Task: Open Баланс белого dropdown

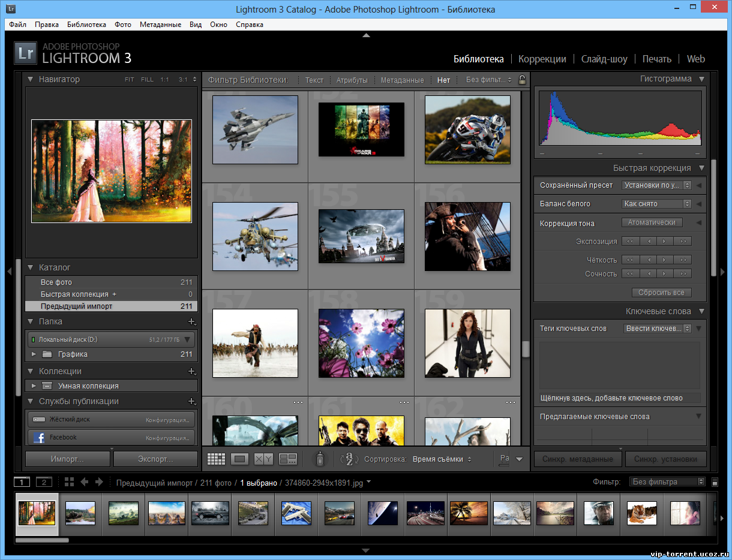Action: (x=656, y=204)
